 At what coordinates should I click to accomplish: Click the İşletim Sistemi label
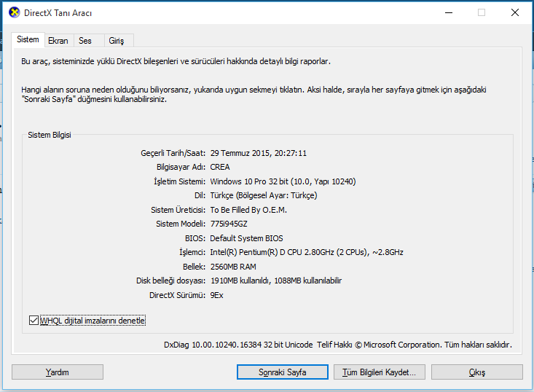[x=179, y=181]
